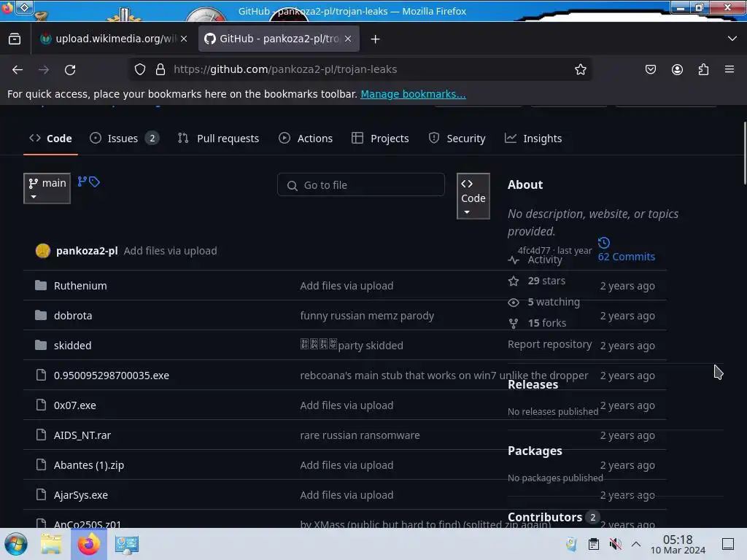Expand the list all tabs chevron
Screen dimensions: 747x560
pos(732,39)
